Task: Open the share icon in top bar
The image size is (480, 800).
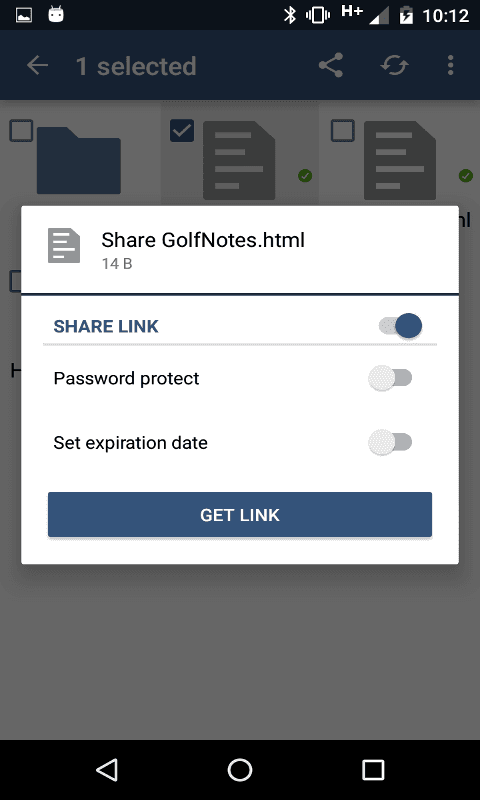Action: coord(331,65)
